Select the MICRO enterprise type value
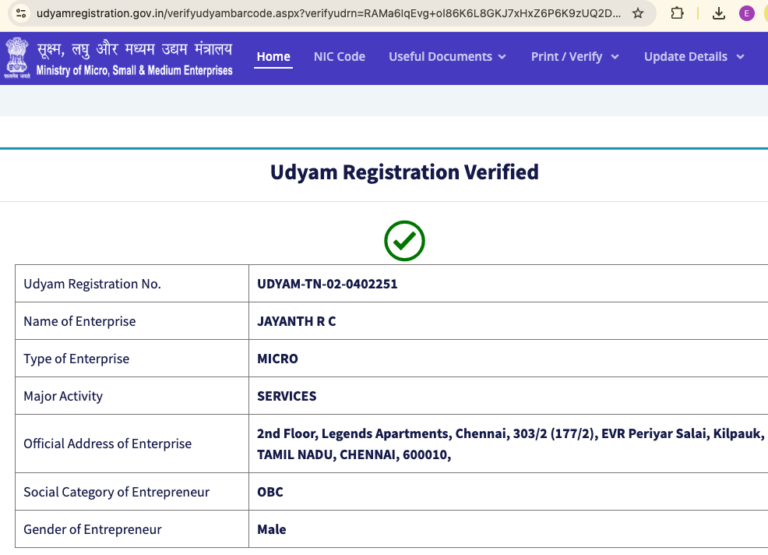This screenshot has height=555, width=768. pyautogui.click(x=277, y=359)
